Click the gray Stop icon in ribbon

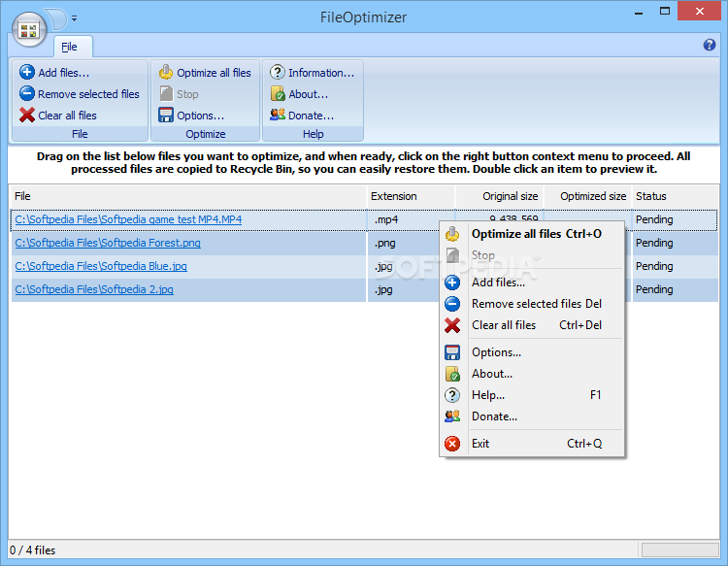(x=166, y=93)
